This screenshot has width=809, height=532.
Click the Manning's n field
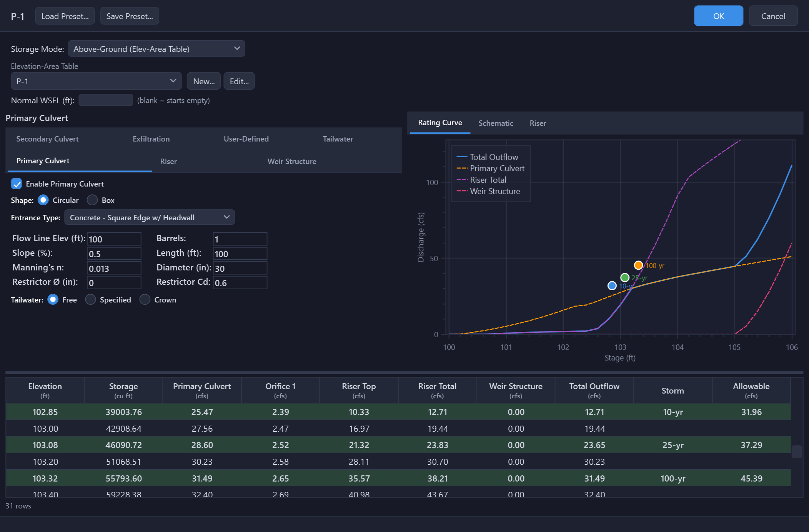pos(114,268)
